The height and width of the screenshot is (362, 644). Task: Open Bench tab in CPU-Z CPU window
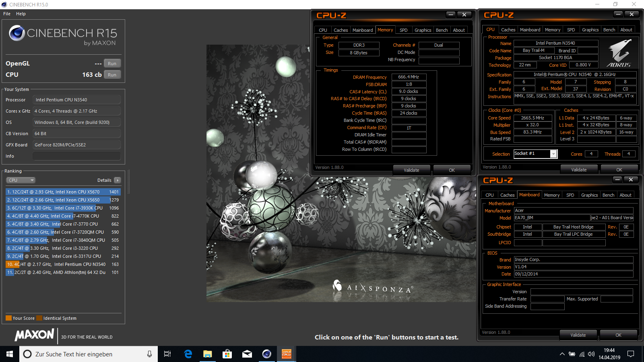pyautogui.click(x=609, y=30)
